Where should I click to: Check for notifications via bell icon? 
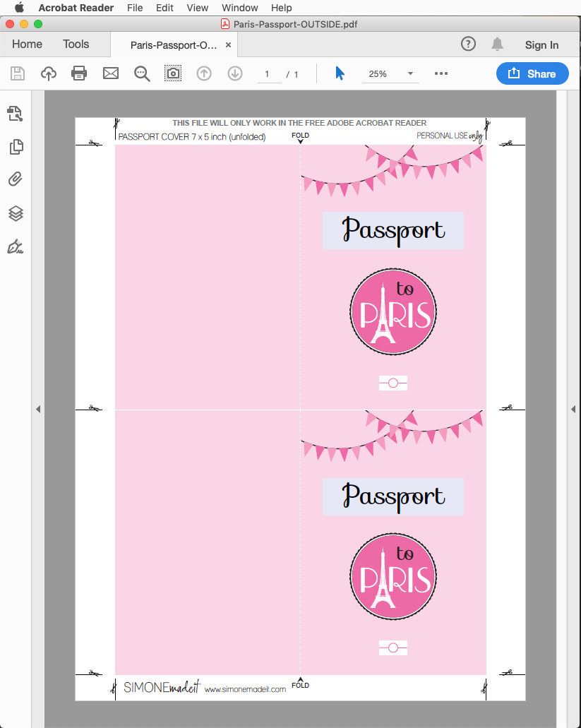[x=497, y=44]
